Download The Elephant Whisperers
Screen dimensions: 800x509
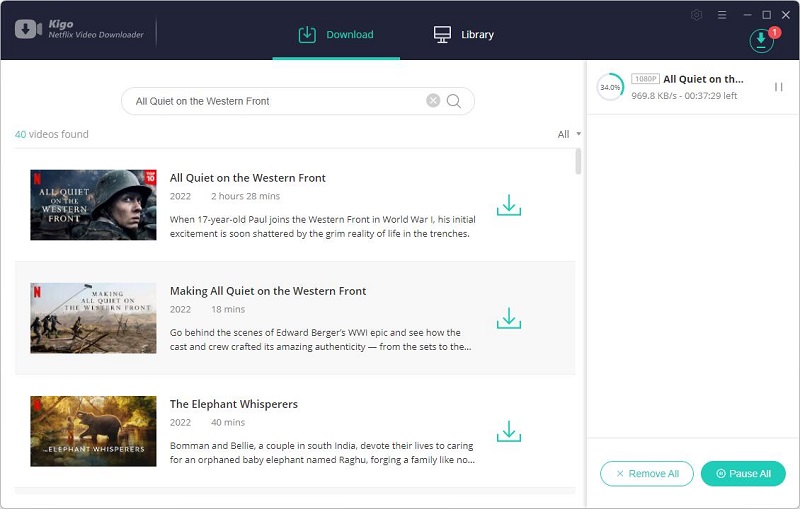509,431
